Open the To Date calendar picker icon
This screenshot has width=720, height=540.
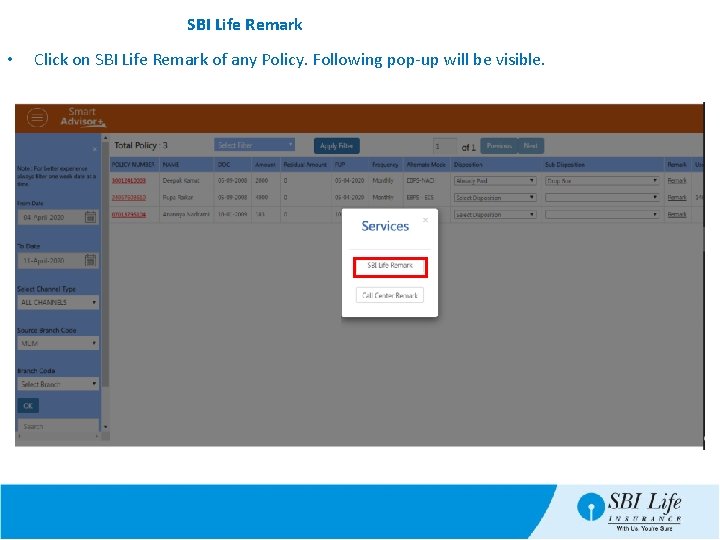(x=90, y=260)
